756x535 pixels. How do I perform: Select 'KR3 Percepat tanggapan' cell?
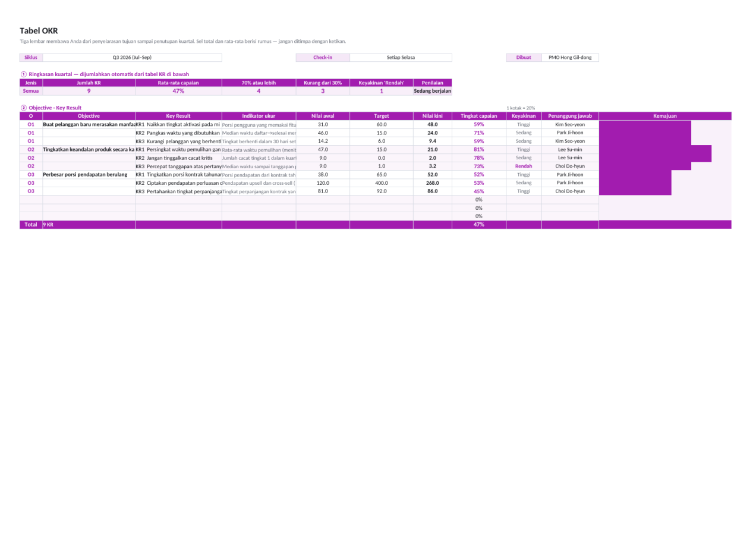point(178,166)
